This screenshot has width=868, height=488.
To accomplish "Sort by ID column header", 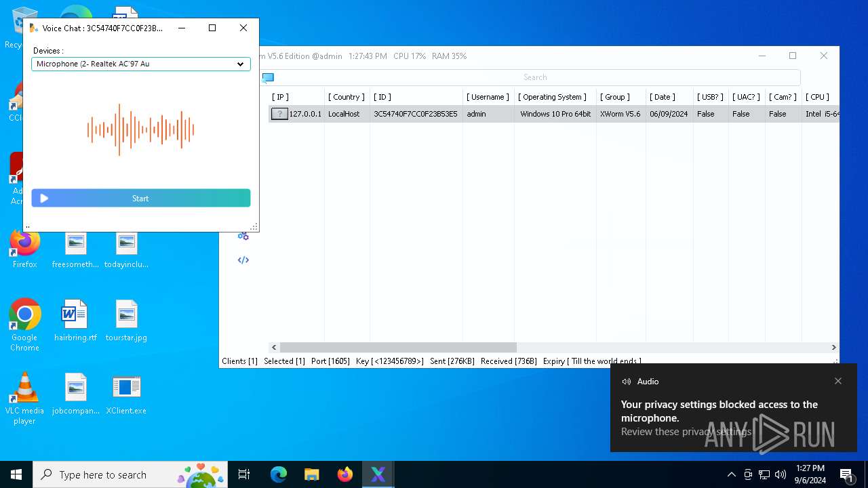I will click(382, 97).
